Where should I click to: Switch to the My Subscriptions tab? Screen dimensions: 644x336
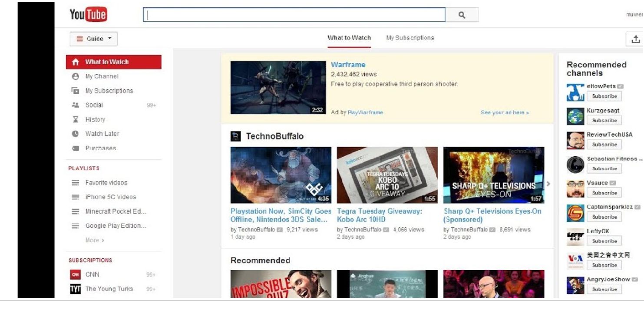pyautogui.click(x=410, y=38)
